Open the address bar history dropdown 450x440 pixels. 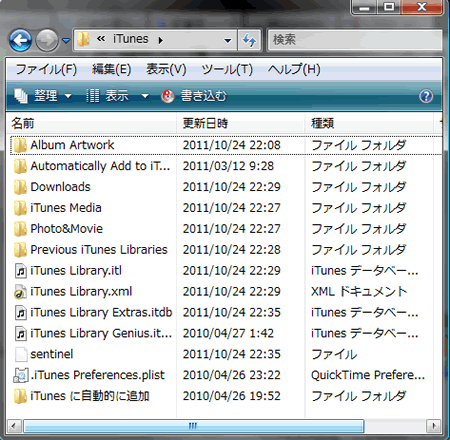pyautogui.click(x=228, y=41)
